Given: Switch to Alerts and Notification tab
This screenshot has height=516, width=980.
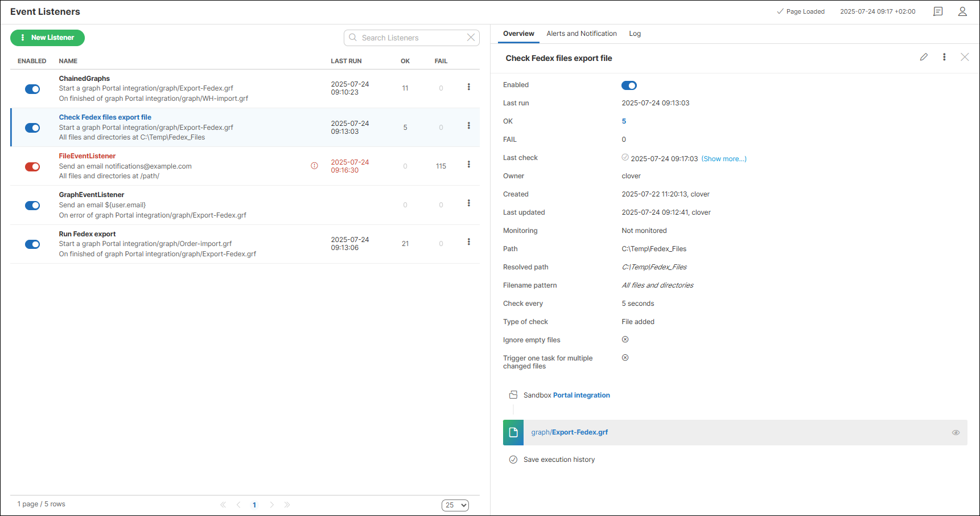Looking at the screenshot, I should (x=581, y=34).
